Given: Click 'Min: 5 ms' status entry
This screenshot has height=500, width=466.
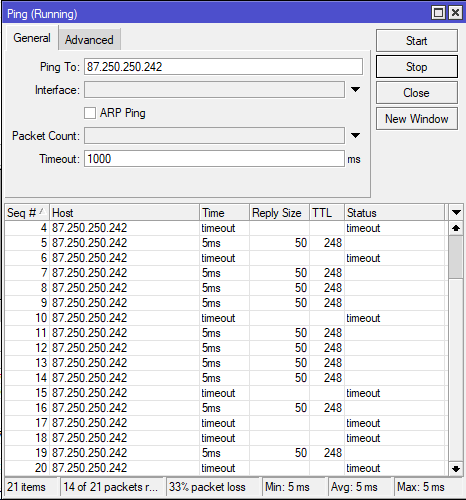Looking at the screenshot, I should (287, 487).
